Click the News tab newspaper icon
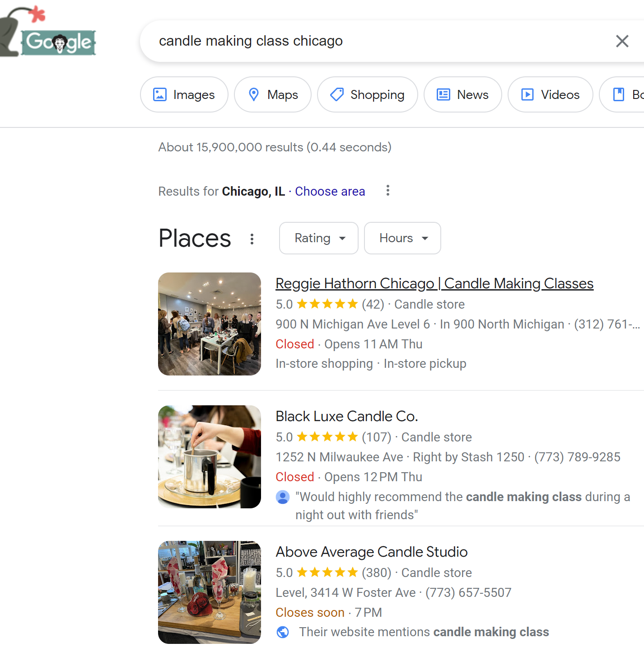 click(443, 94)
